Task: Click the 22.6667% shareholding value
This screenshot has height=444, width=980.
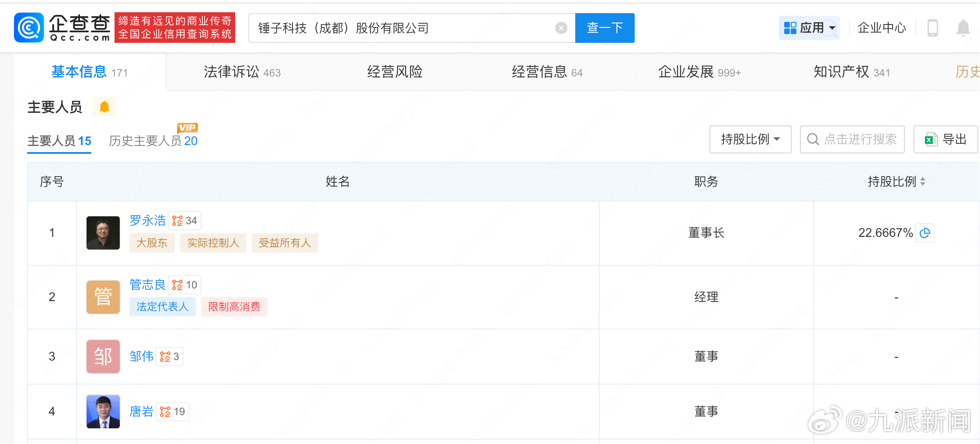Action: click(886, 233)
